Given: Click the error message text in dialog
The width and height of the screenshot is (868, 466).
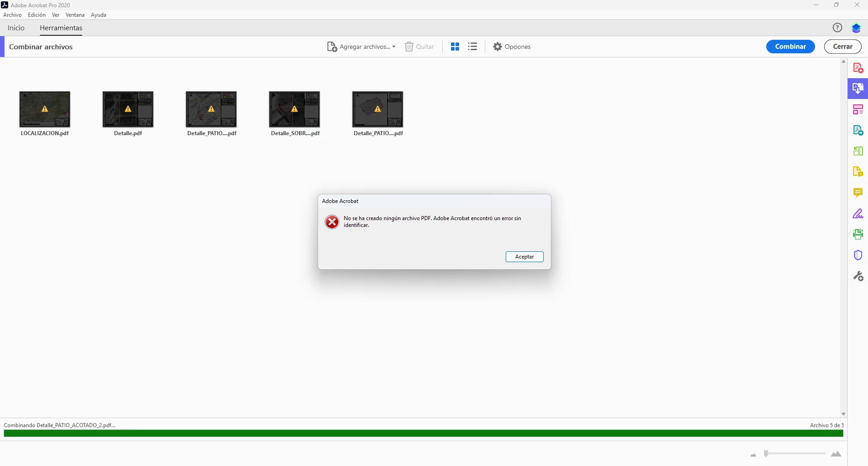Looking at the screenshot, I should pyautogui.click(x=432, y=221).
